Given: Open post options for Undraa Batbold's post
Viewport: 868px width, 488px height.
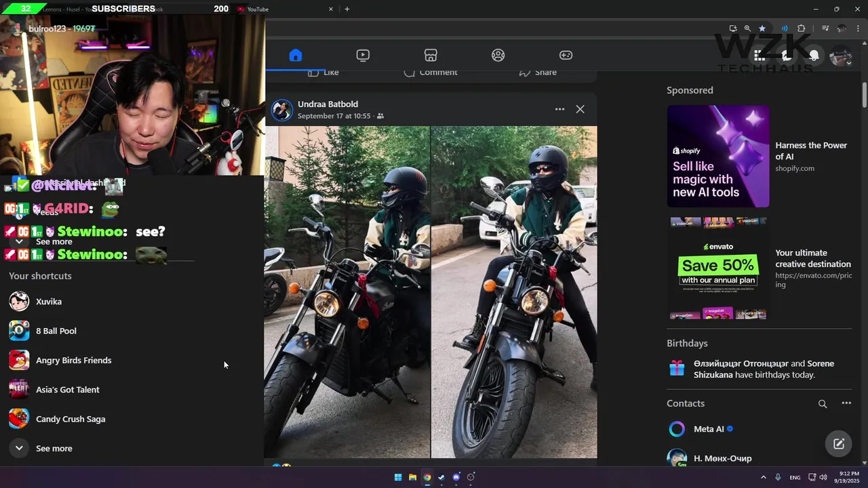Looking at the screenshot, I should point(559,109).
